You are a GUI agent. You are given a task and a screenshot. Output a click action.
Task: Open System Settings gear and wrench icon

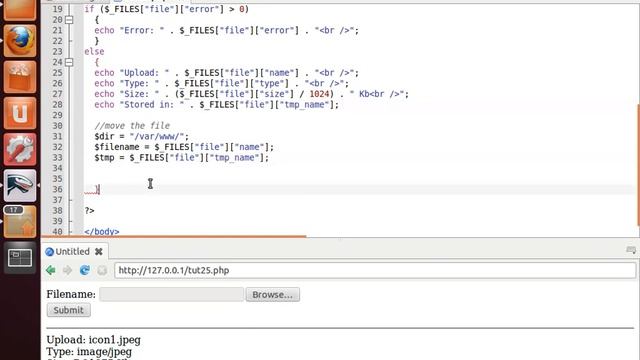click(x=20, y=149)
